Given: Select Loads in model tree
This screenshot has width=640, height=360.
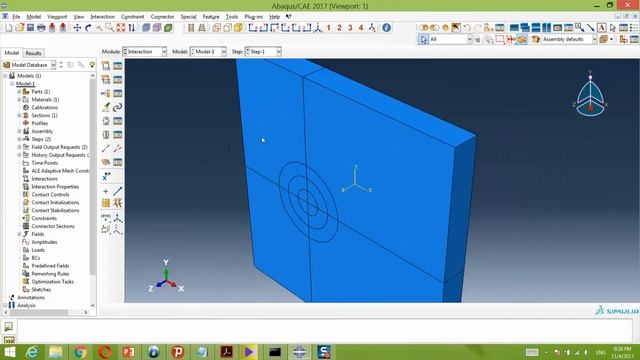Looking at the screenshot, I should pos(38,250).
